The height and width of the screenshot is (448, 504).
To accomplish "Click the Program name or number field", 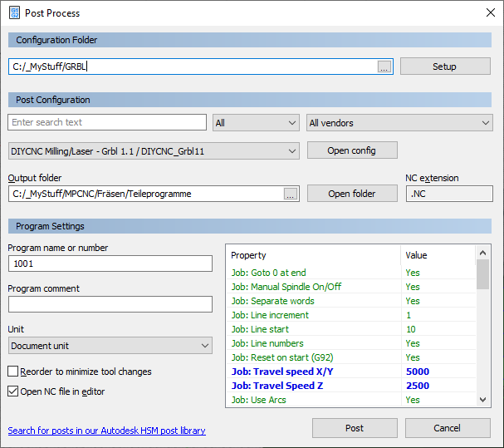I will [x=110, y=263].
